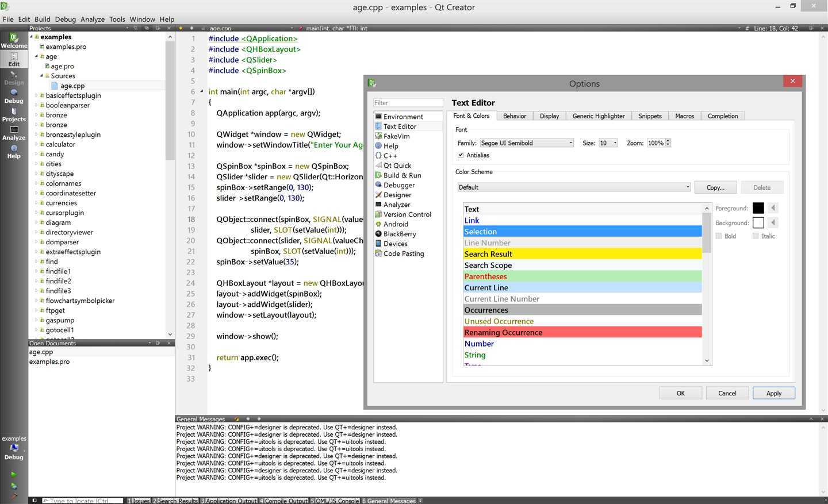Open the font Family dropdown
Screen dimensions: 828x504
point(527,143)
